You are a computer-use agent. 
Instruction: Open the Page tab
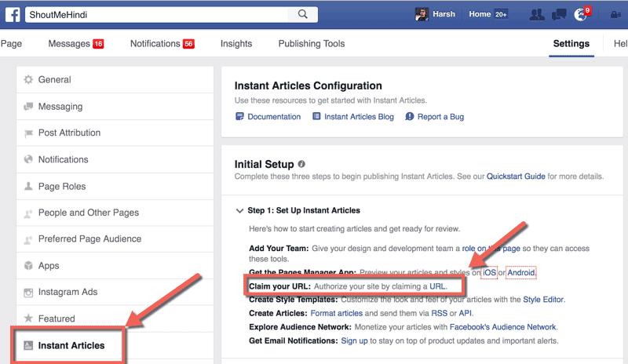(11, 44)
